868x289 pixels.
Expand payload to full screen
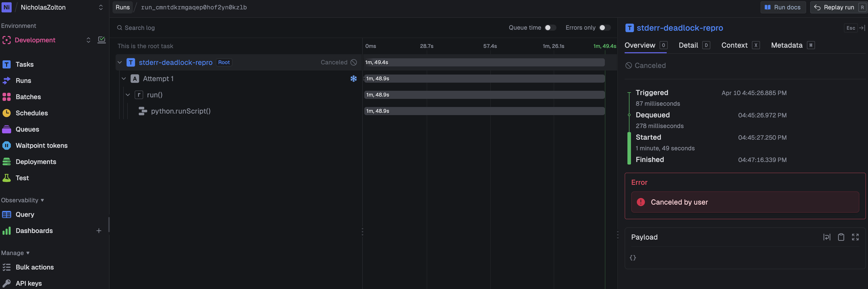pos(855,237)
